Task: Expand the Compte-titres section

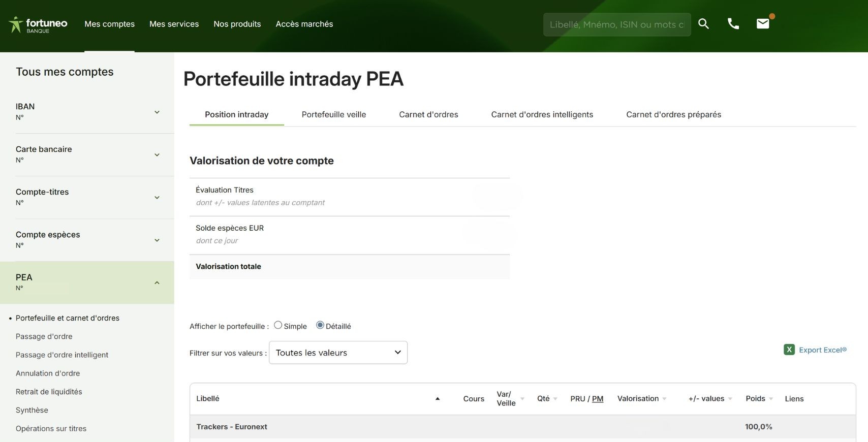Action: [157, 198]
